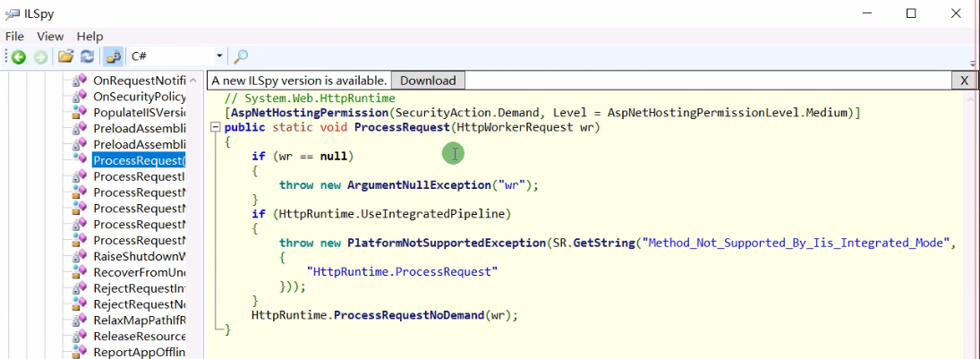Select RejectRequestNo method in tree

pos(140,304)
